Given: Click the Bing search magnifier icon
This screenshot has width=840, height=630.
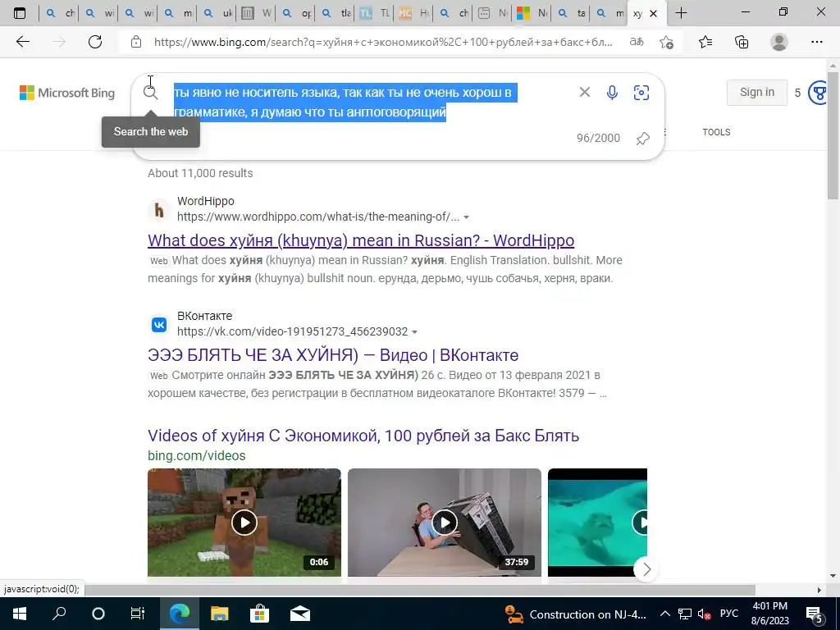Looking at the screenshot, I should pyautogui.click(x=151, y=93).
